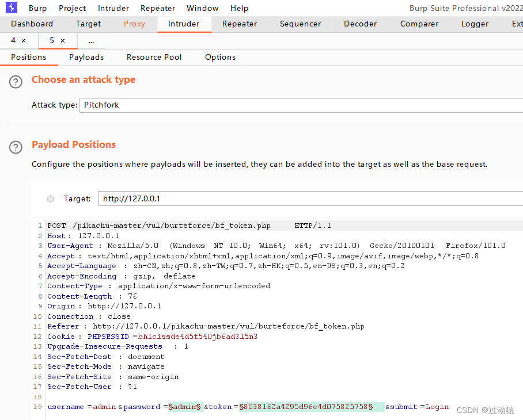523x420 pixels.
Task: Click the Target URL input field
Action: click(x=310, y=199)
